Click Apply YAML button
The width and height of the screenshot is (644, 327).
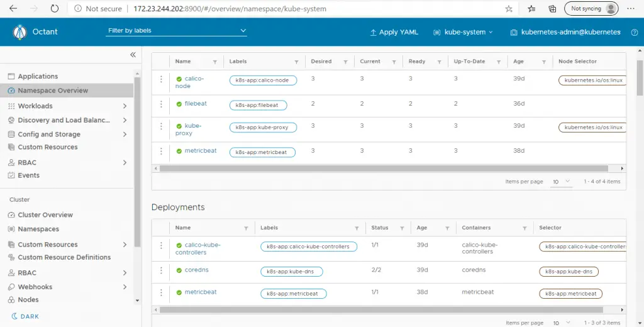click(394, 32)
